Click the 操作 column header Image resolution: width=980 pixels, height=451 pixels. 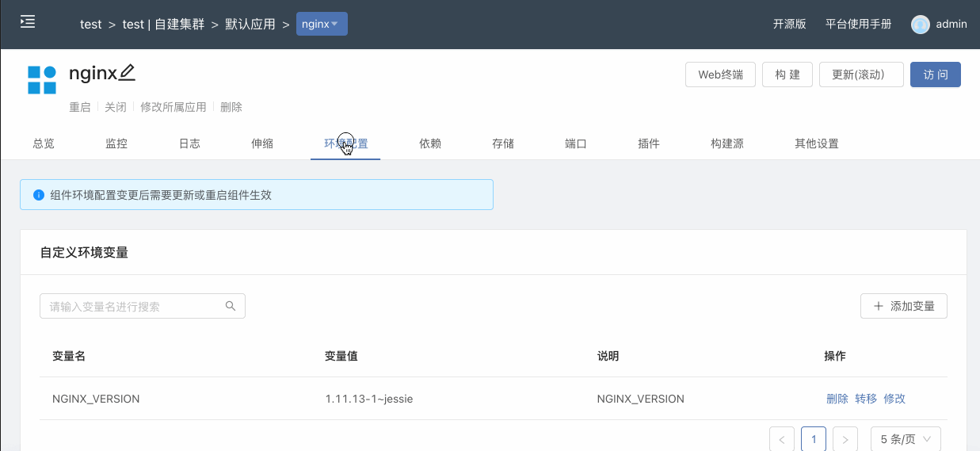(836, 356)
